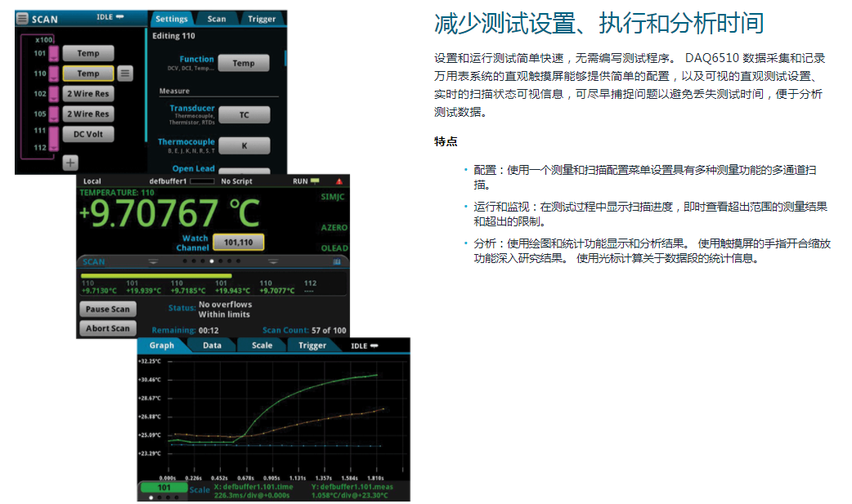The height and width of the screenshot is (504, 852).
Task: Click the x100 slot label
Action: [44, 40]
